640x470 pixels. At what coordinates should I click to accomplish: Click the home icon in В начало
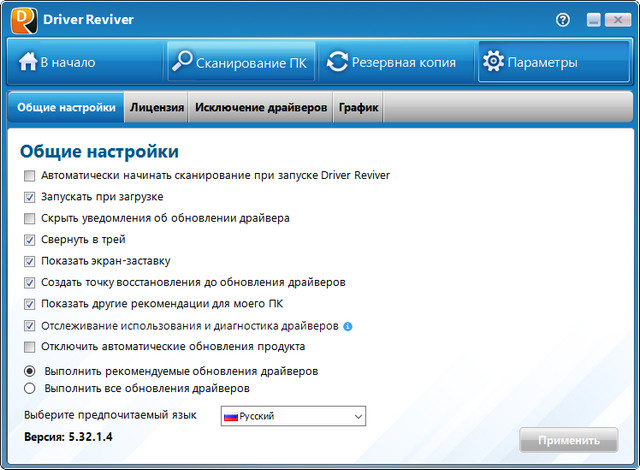point(27,62)
